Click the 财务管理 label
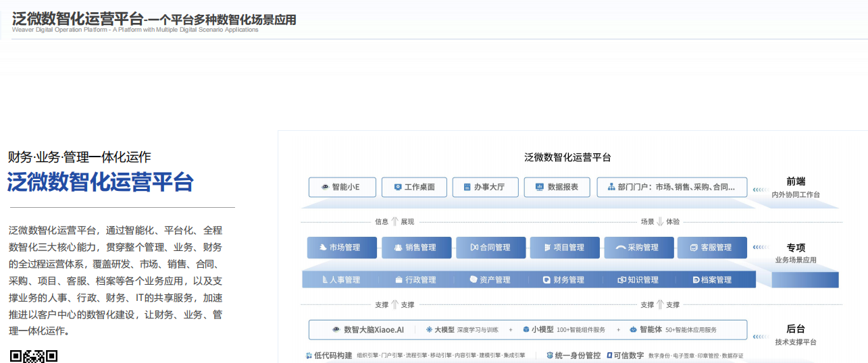The width and height of the screenshot is (868, 363). point(569,280)
